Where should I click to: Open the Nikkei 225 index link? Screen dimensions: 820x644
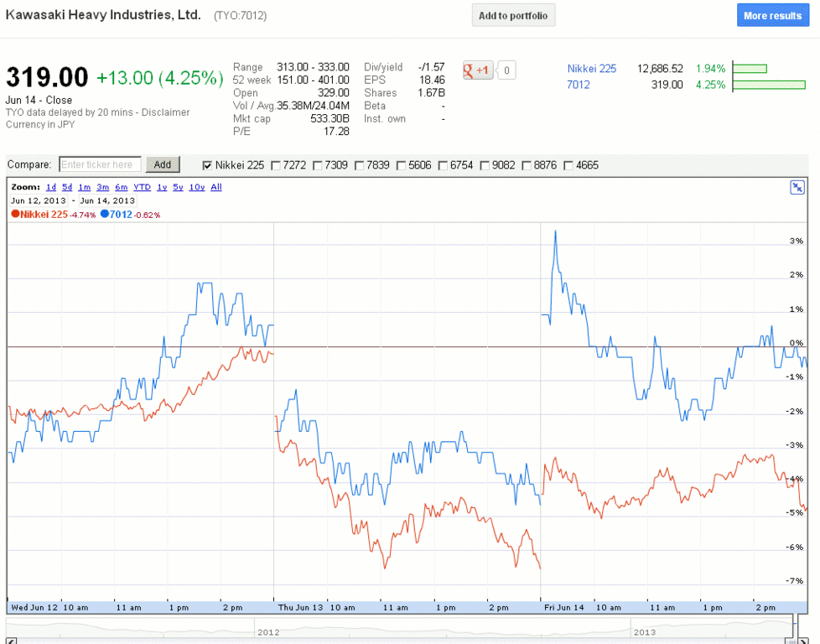pyautogui.click(x=591, y=69)
